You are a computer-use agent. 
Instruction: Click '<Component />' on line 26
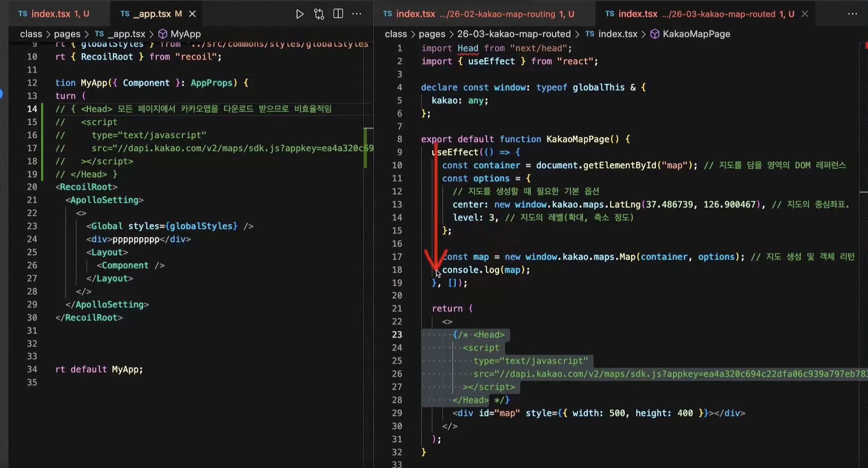click(131, 266)
